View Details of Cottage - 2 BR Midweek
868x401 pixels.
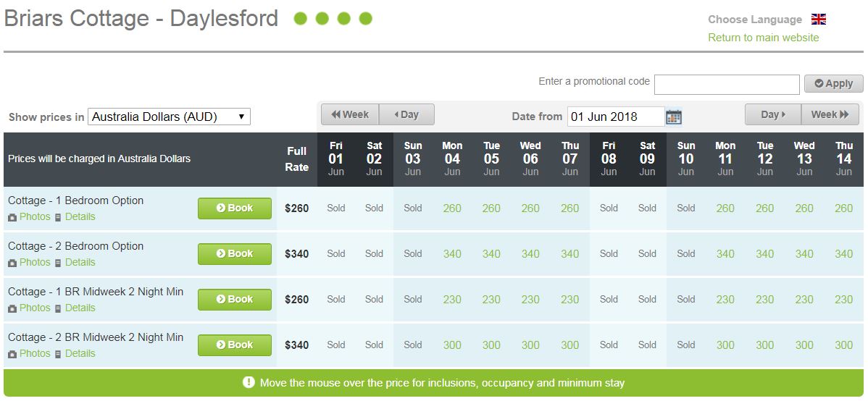[x=80, y=353]
